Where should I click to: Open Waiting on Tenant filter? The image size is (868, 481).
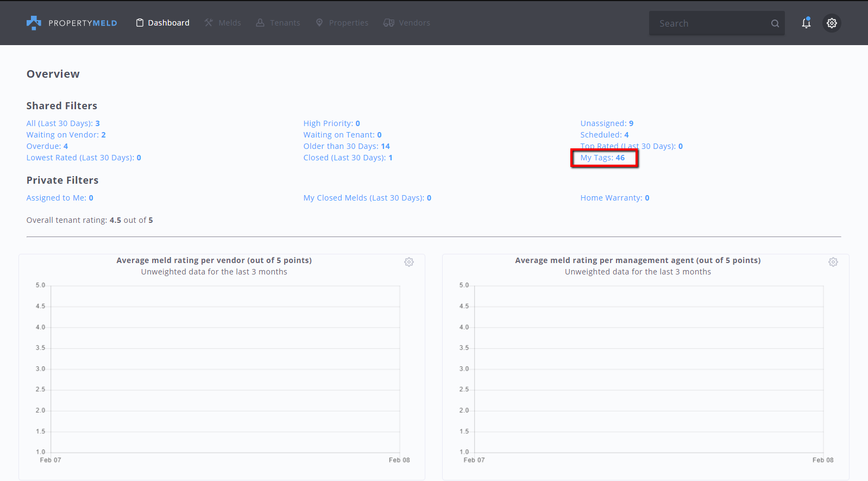click(x=343, y=135)
